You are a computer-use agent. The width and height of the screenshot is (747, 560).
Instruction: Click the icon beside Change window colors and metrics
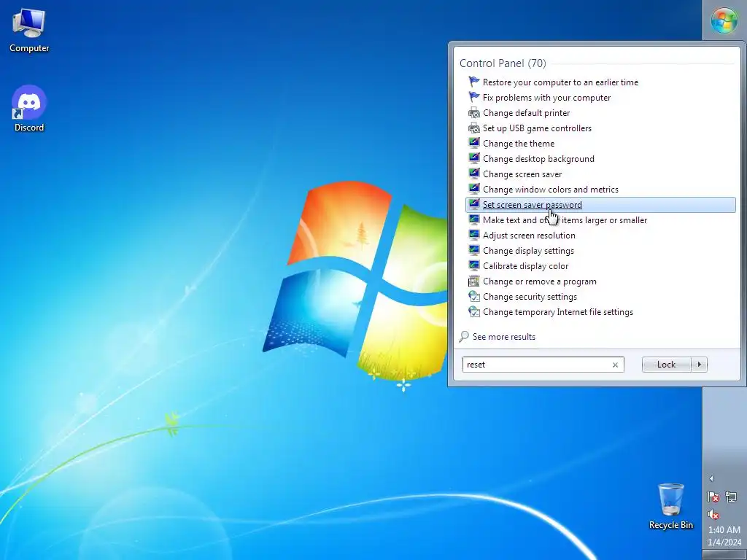(474, 189)
